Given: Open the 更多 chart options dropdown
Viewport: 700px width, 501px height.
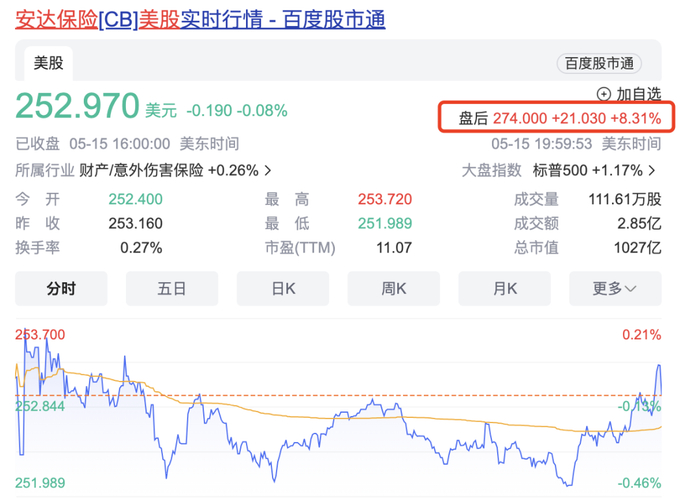Looking at the screenshot, I should click(615, 288).
